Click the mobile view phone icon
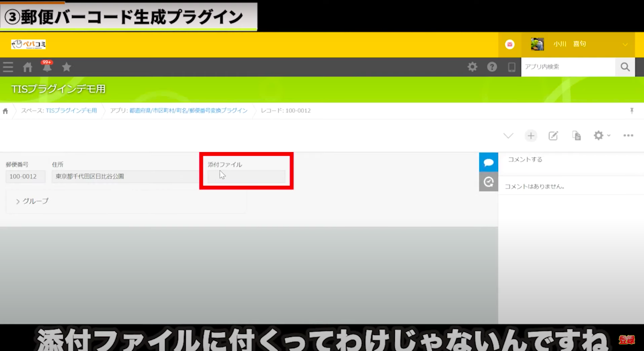 click(512, 67)
